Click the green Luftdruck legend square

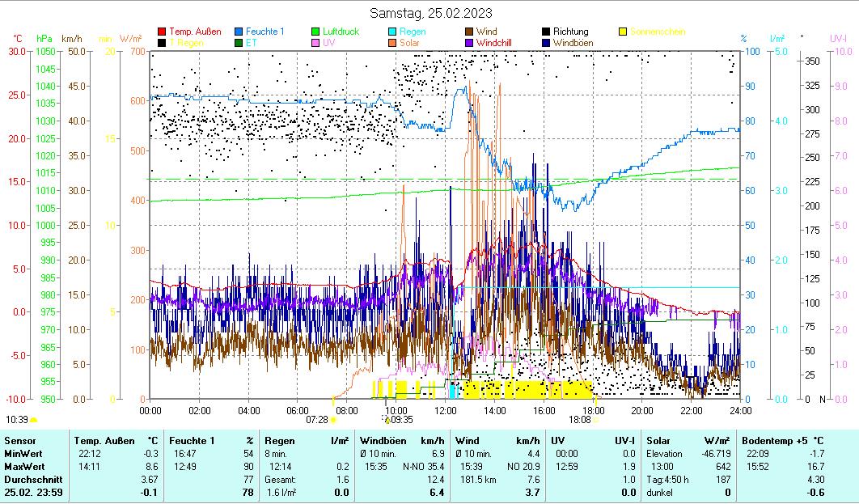point(316,32)
